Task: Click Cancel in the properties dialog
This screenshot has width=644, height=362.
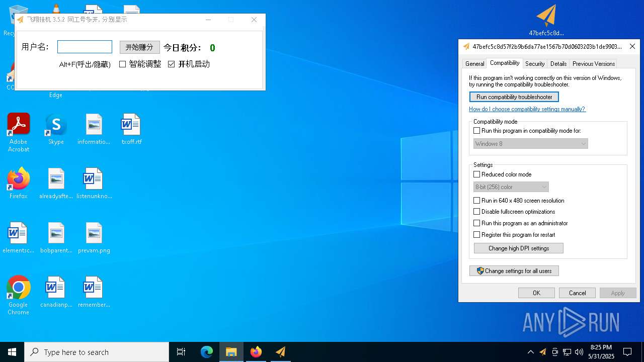Action: [578, 293]
